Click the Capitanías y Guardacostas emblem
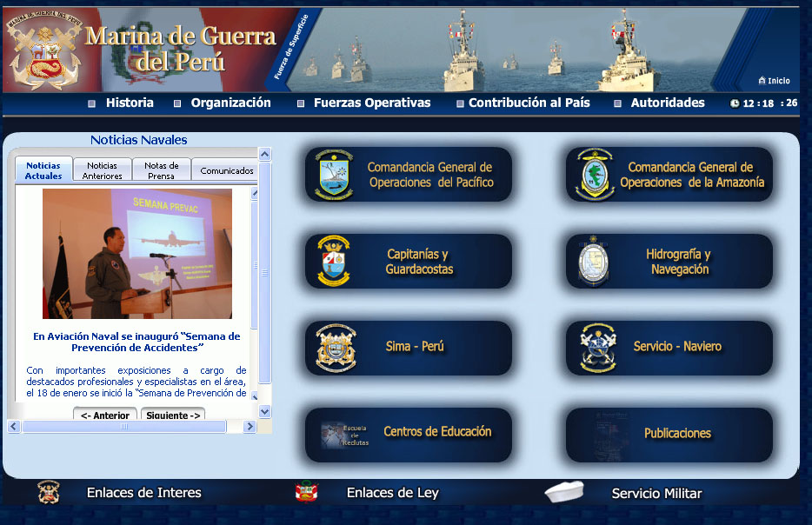The image size is (812, 525). tap(334, 261)
